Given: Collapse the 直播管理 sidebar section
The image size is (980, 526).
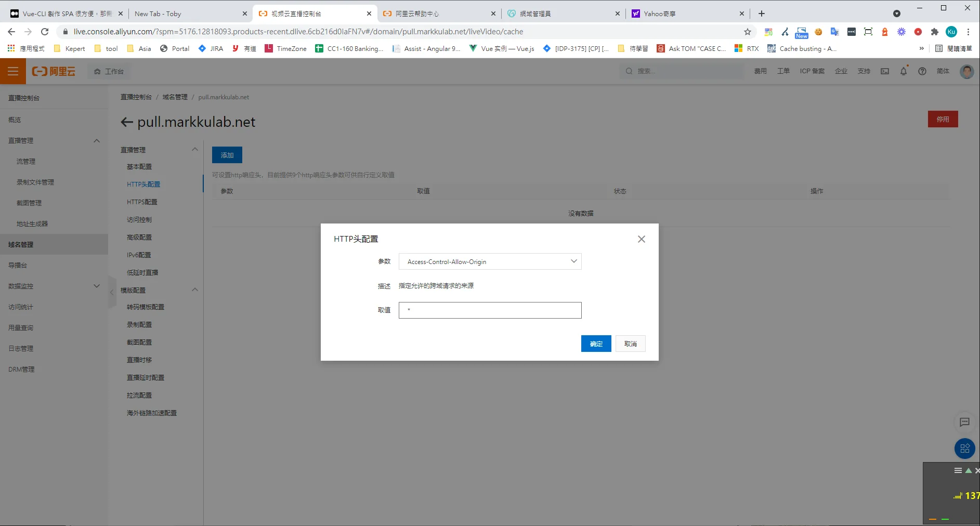Looking at the screenshot, I should coord(97,141).
